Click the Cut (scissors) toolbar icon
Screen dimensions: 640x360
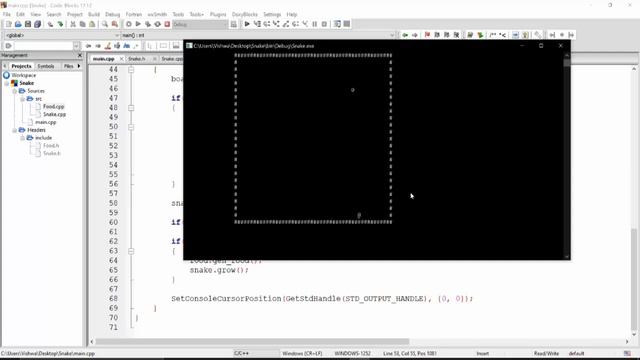(73, 24)
